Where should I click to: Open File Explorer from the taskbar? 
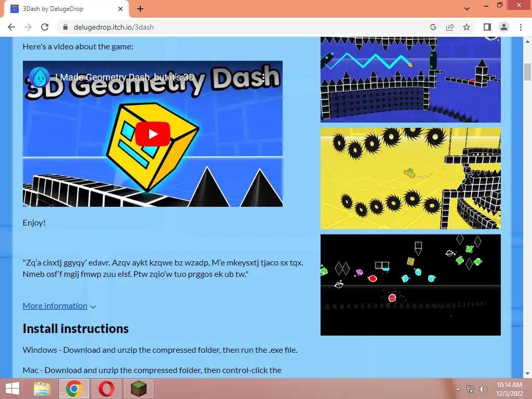tap(42, 389)
